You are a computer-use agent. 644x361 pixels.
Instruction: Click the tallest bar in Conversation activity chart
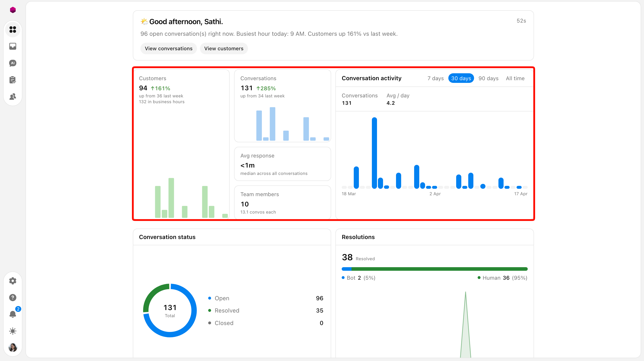(374, 153)
